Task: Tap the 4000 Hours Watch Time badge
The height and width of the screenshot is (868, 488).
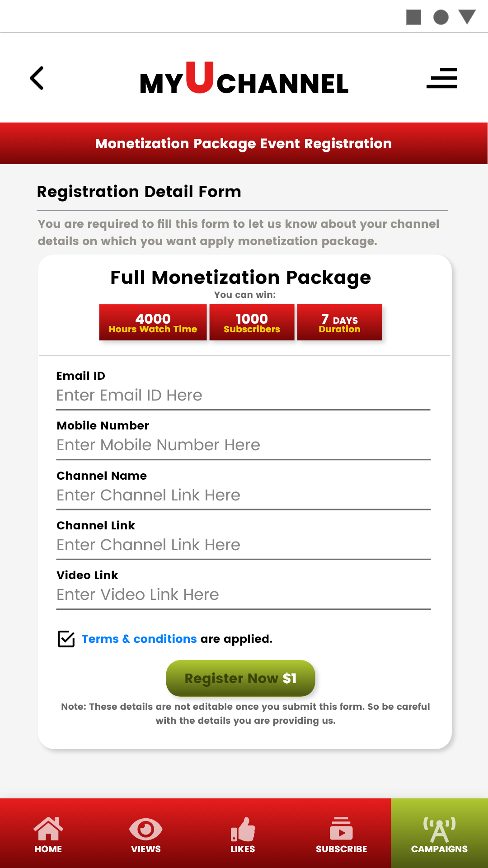Action: (x=153, y=322)
